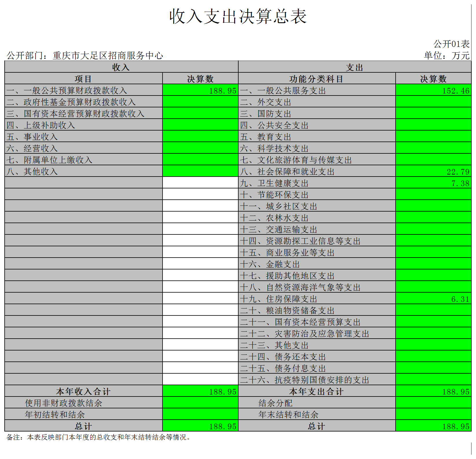
Task: Click the 二、外交支出 cell
Action: (317, 102)
